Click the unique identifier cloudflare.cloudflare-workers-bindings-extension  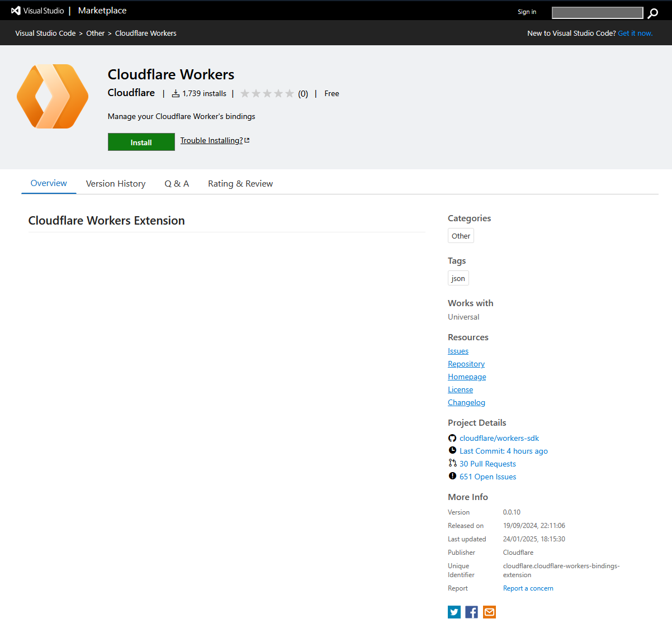coord(561,570)
